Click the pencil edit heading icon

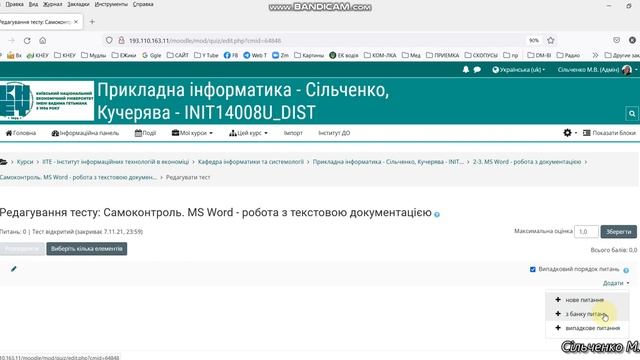point(13,269)
